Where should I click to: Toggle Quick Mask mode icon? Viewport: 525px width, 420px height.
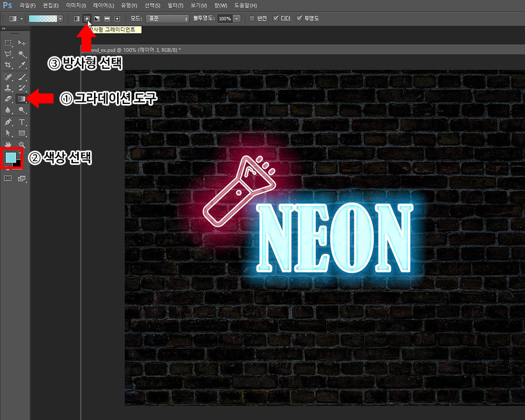click(x=8, y=178)
